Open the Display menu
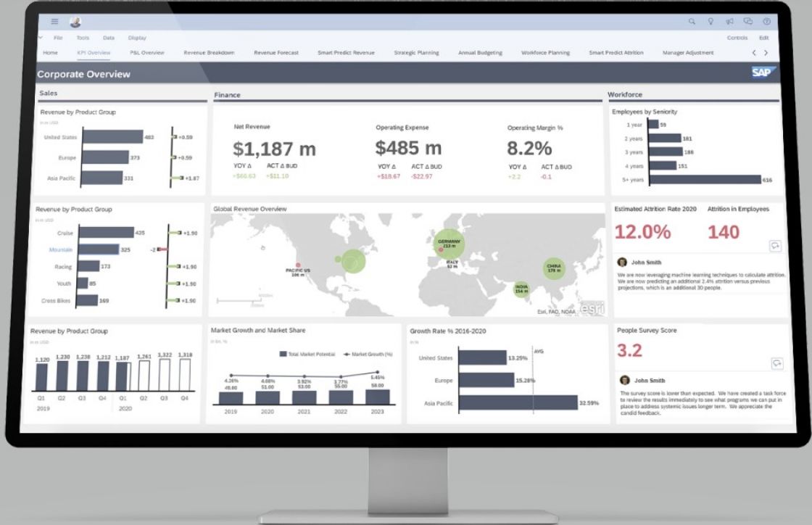This screenshot has width=812, height=525. pos(137,38)
